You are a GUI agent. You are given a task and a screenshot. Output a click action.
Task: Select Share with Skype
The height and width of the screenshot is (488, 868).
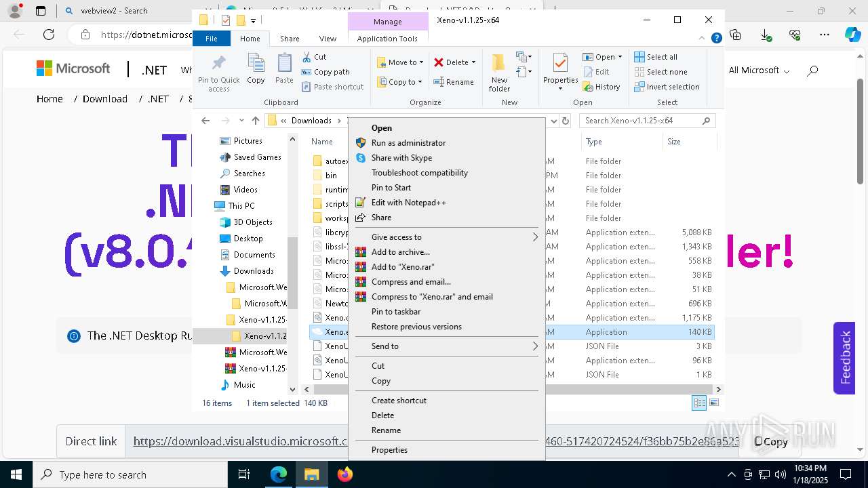click(x=401, y=158)
